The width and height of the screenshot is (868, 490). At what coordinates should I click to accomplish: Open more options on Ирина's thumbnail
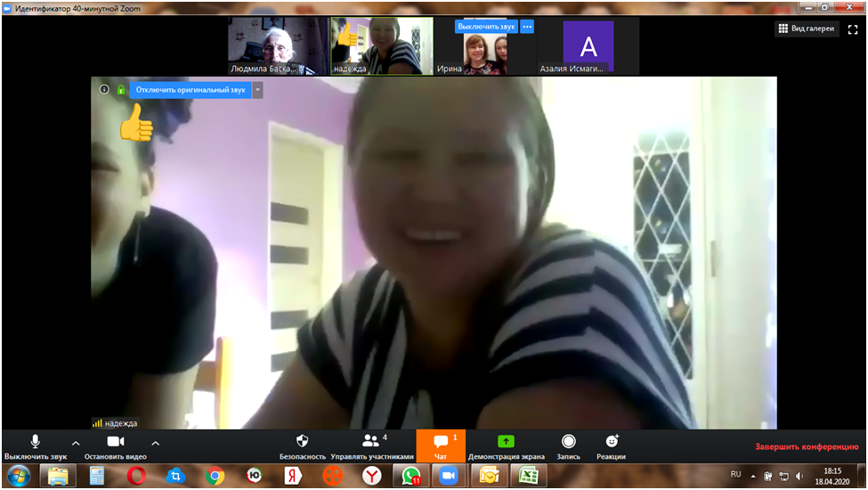tap(527, 27)
